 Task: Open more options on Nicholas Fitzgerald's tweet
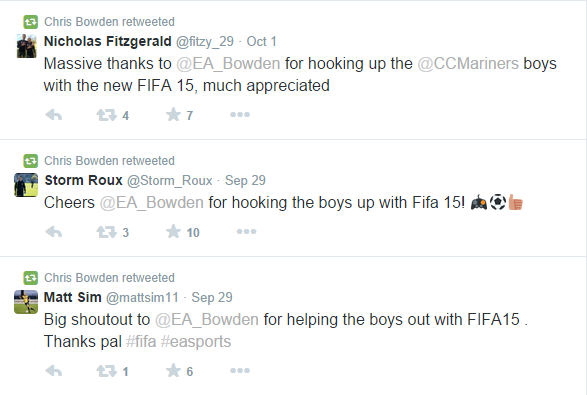click(x=240, y=115)
